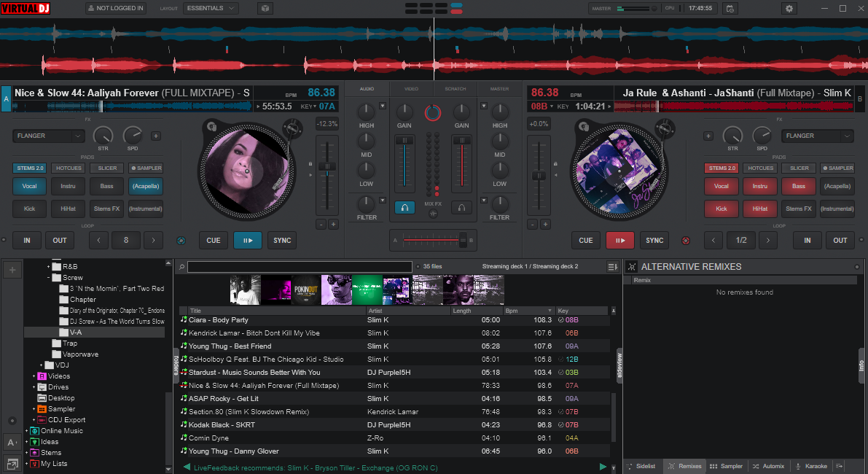Open the Sampler sideview tab

[726, 466]
